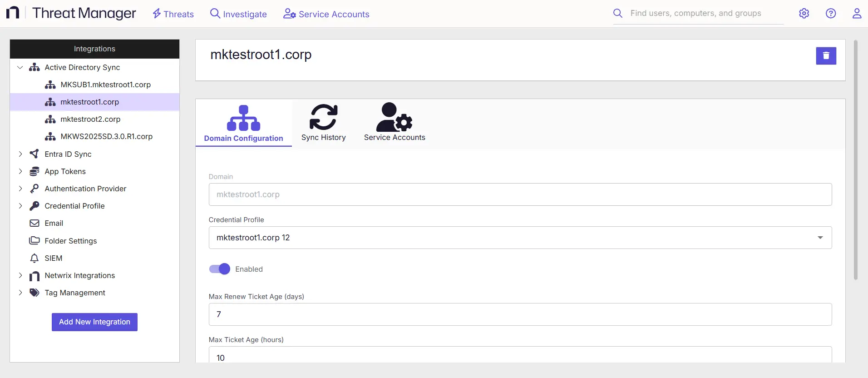Click the Netwrix Integrations label
The height and width of the screenshot is (378, 868).
(79, 275)
